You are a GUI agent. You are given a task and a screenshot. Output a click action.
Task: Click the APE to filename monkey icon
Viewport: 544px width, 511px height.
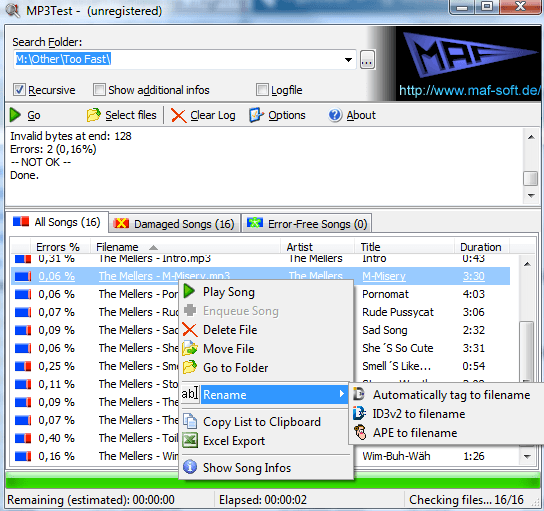click(x=360, y=432)
